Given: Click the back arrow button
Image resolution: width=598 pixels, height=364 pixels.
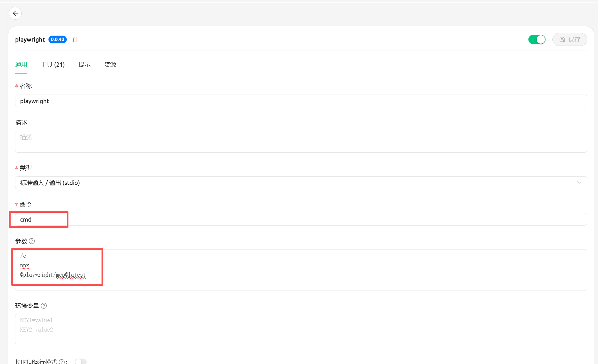Looking at the screenshot, I should 15,13.
